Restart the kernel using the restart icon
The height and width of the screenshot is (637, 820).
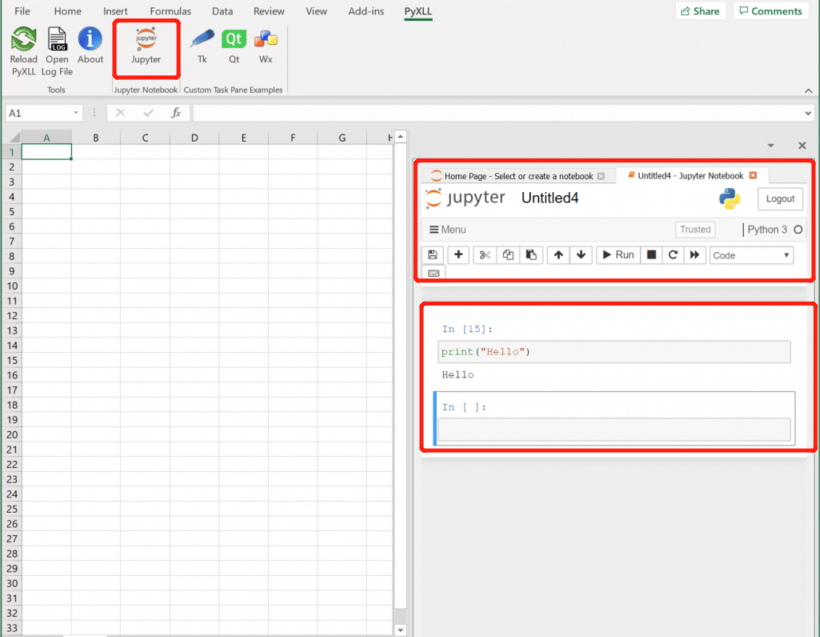tap(672, 254)
